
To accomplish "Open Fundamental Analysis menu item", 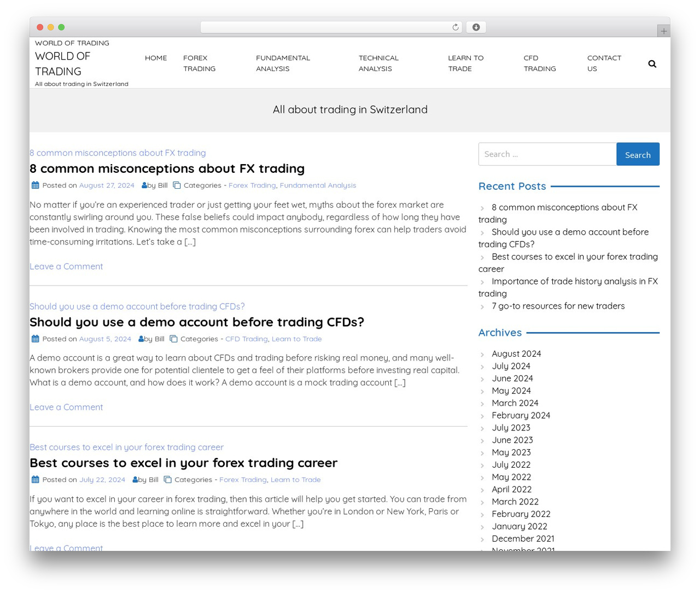I will pos(283,63).
